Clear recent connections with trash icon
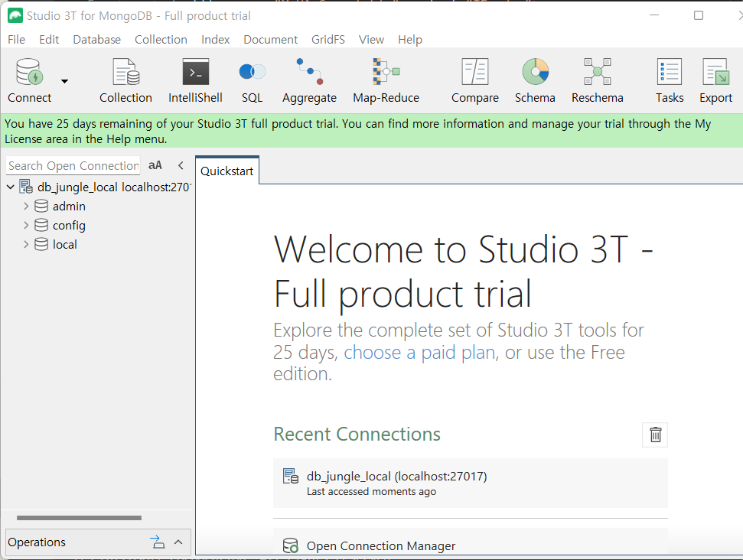Image resolution: width=743 pixels, height=560 pixels. [x=655, y=435]
